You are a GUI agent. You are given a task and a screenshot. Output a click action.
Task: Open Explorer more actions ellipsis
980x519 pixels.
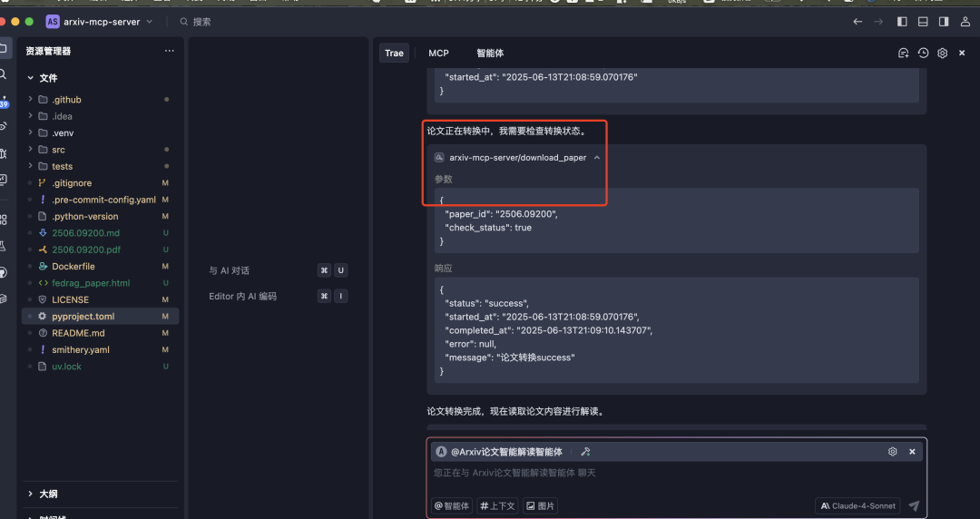click(170, 51)
